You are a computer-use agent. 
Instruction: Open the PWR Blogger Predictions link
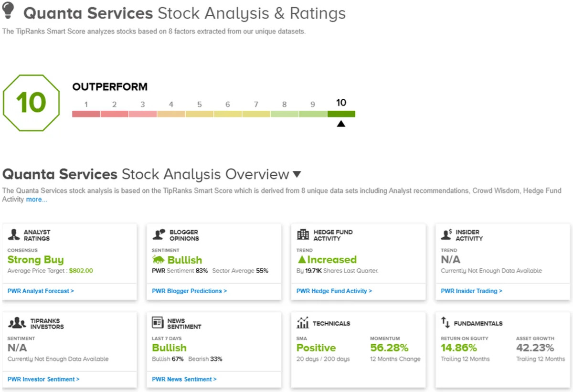190,291
